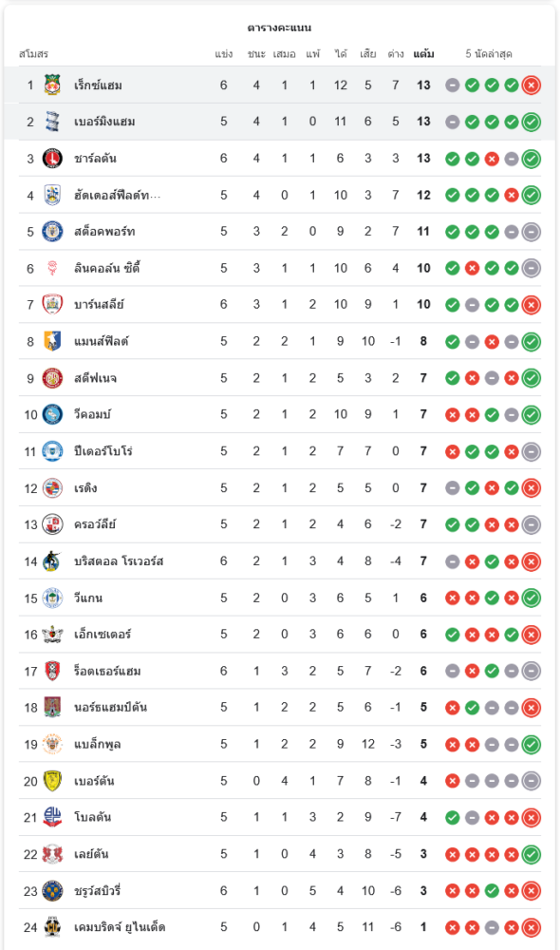
Task: Click the Charlton club crest in row 3
Action: (x=52, y=158)
